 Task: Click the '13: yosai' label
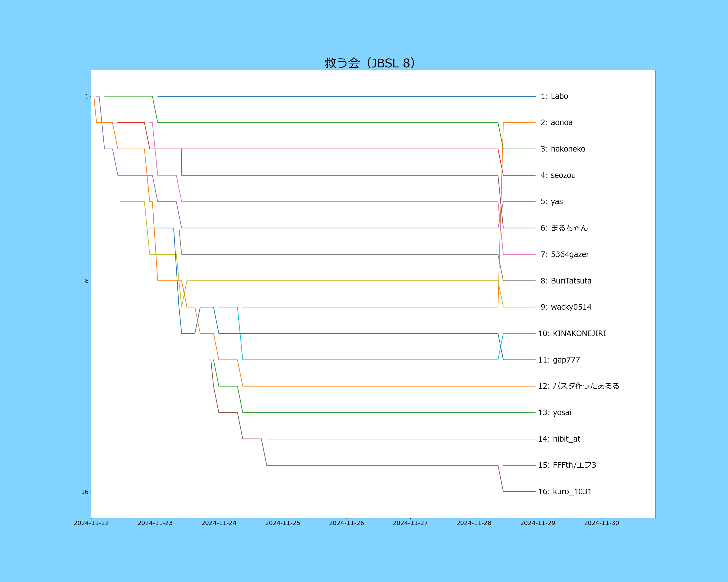click(554, 413)
